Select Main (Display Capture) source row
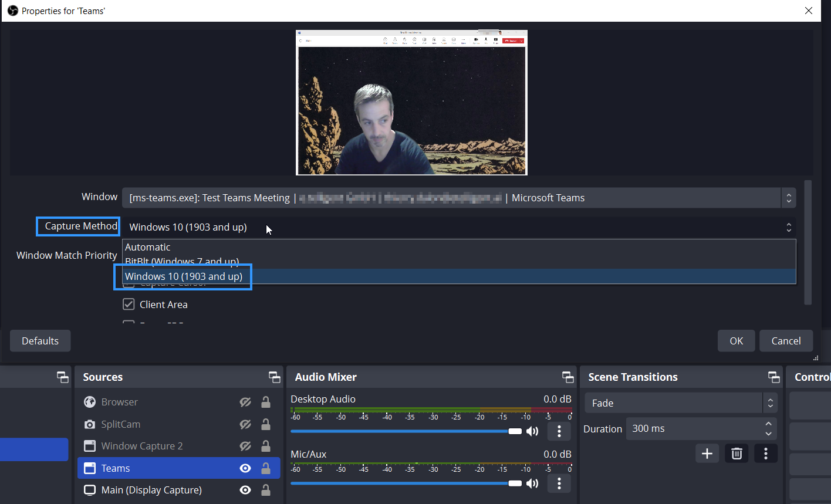831x504 pixels. [x=178, y=490]
